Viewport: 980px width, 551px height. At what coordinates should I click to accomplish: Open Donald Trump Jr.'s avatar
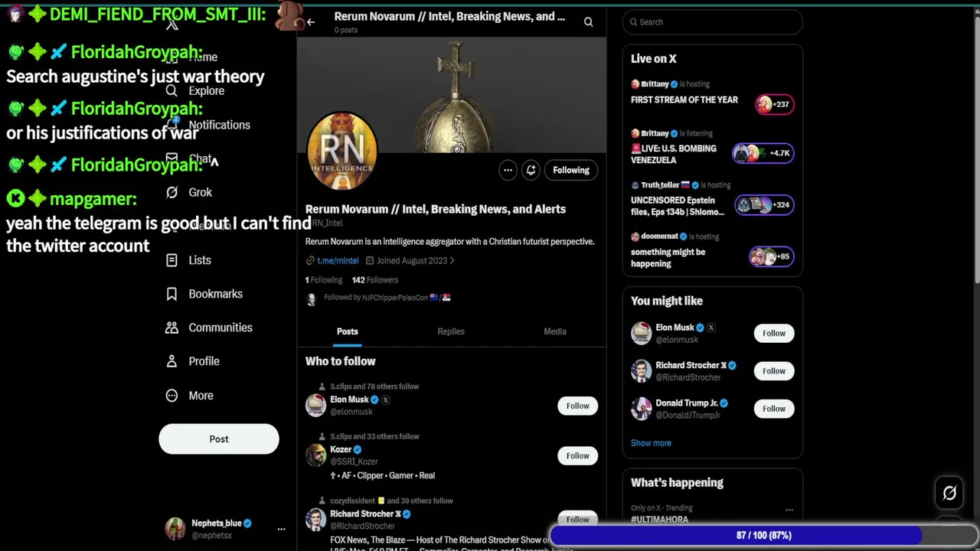pyautogui.click(x=641, y=408)
